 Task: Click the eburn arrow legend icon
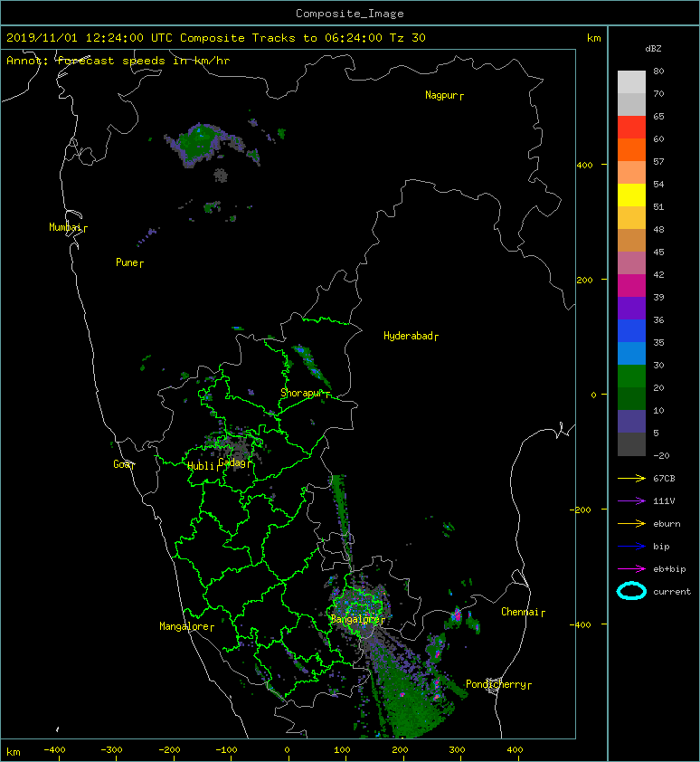pyautogui.click(x=631, y=524)
